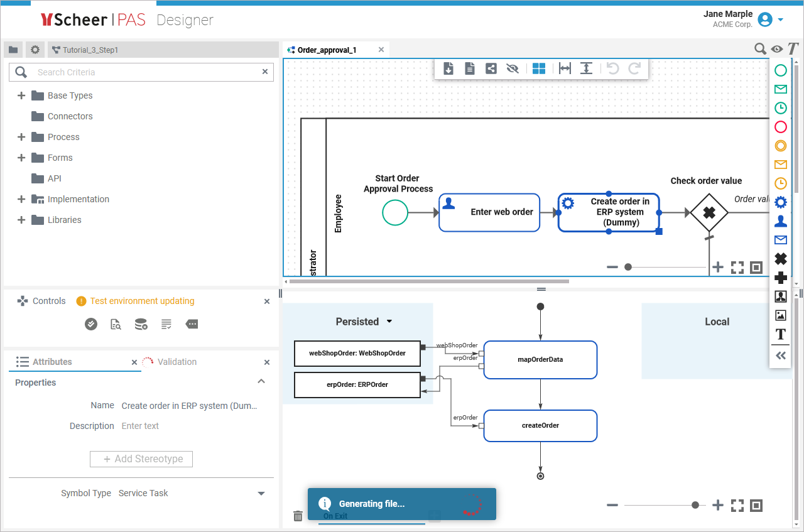Click the undo arrow in diagram toolbar
Image resolution: width=804 pixels, height=532 pixels.
[x=612, y=69]
